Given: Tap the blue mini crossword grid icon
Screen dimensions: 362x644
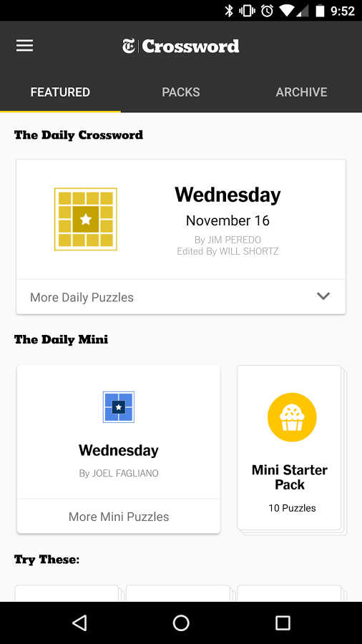Looking at the screenshot, I should pyautogui.click(x=119, y=407).
